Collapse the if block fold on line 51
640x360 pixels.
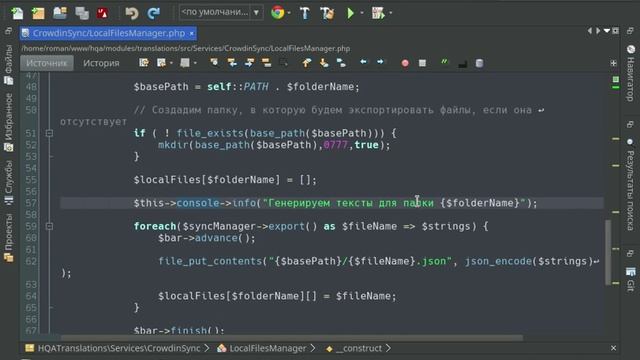(x=49, y=133)
